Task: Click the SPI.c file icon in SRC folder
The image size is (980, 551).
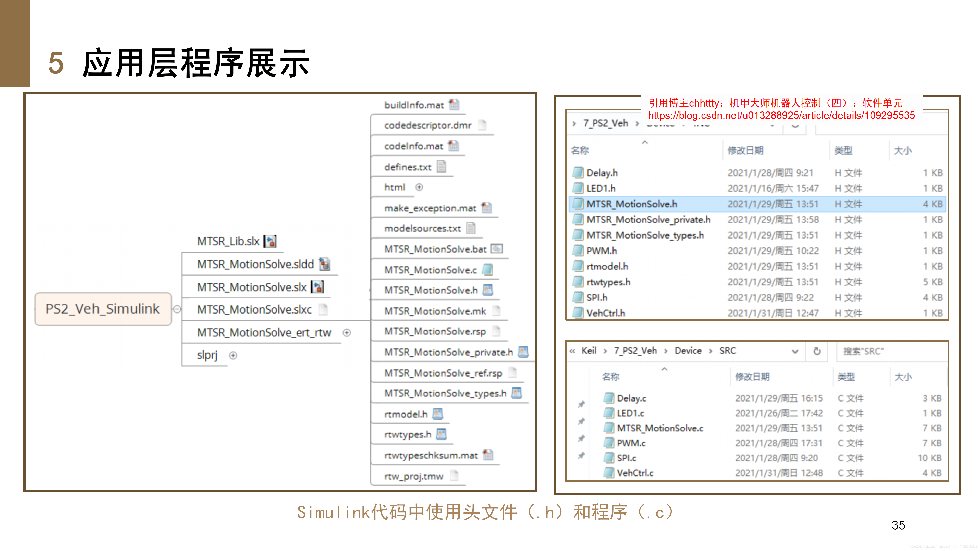Action: coord(609,458)
